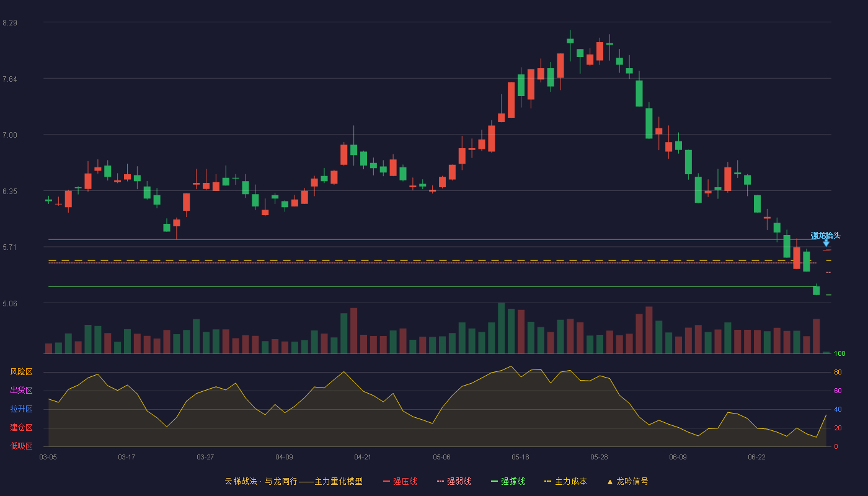Click the tallest volume bar above 05-18
The image size is (868, 496).
click(501, 328)
